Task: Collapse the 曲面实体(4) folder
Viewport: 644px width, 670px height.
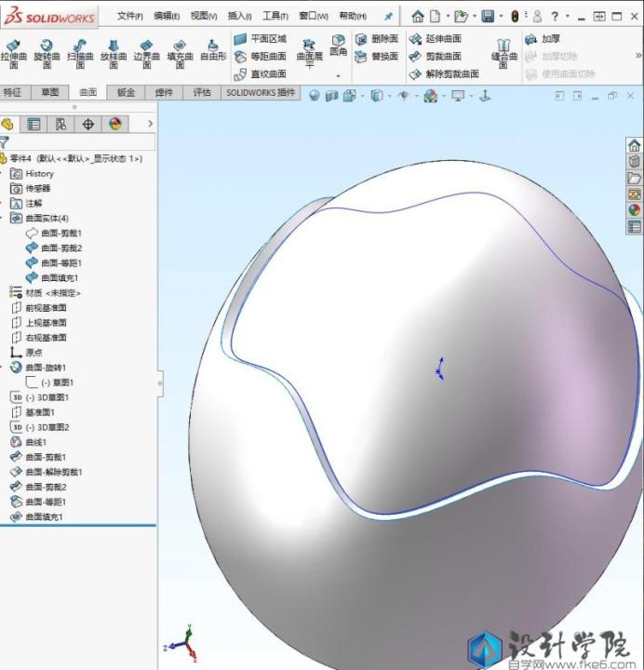Action: click(x=4, y=219)
